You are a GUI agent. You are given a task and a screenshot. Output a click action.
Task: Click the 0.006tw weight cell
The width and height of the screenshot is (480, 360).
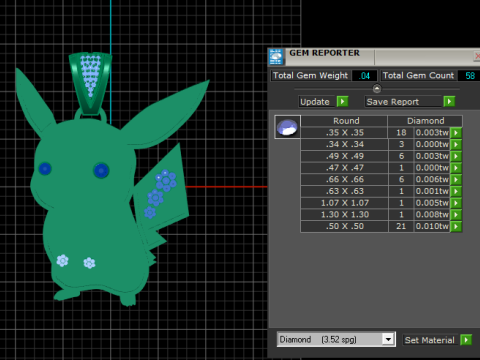tap(432, 179)
